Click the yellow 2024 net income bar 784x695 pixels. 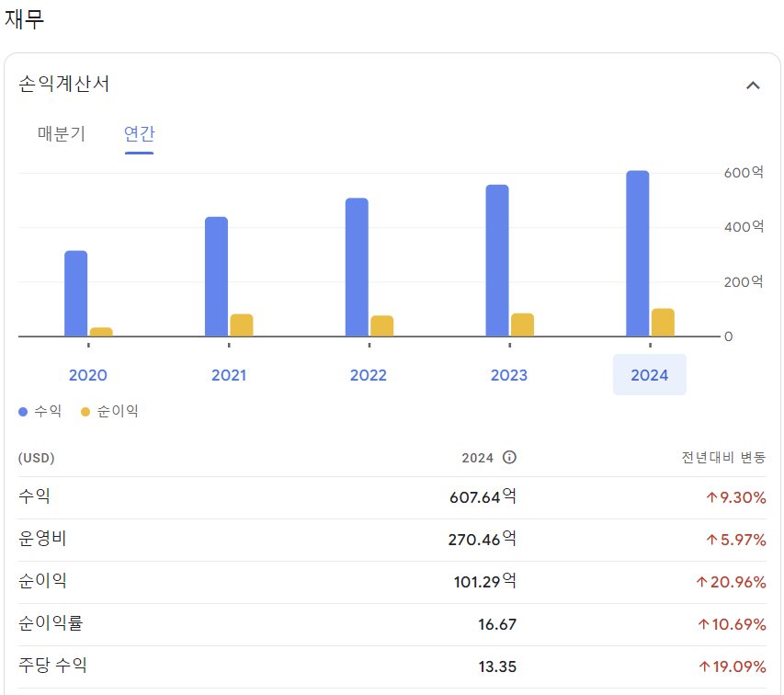tap(663, 323)
